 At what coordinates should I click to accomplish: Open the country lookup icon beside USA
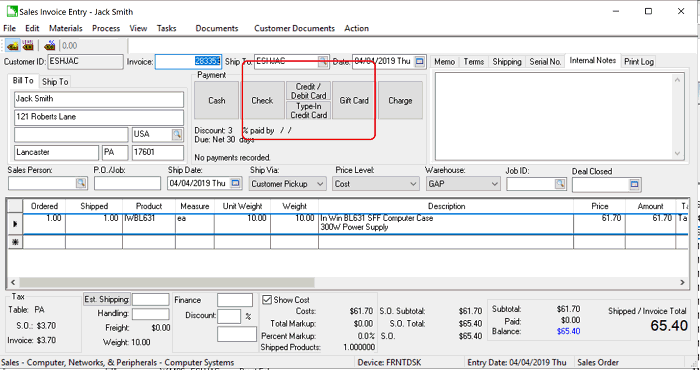[x=177, y=134]
